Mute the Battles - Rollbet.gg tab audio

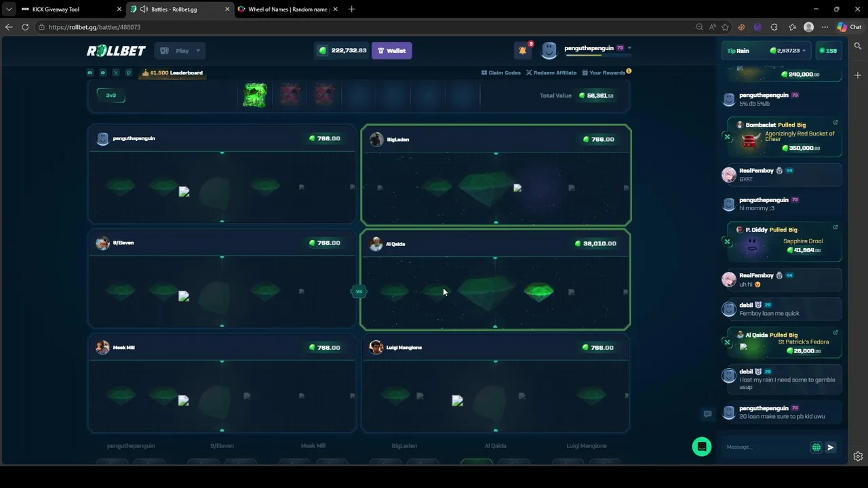tap(144, 9)
